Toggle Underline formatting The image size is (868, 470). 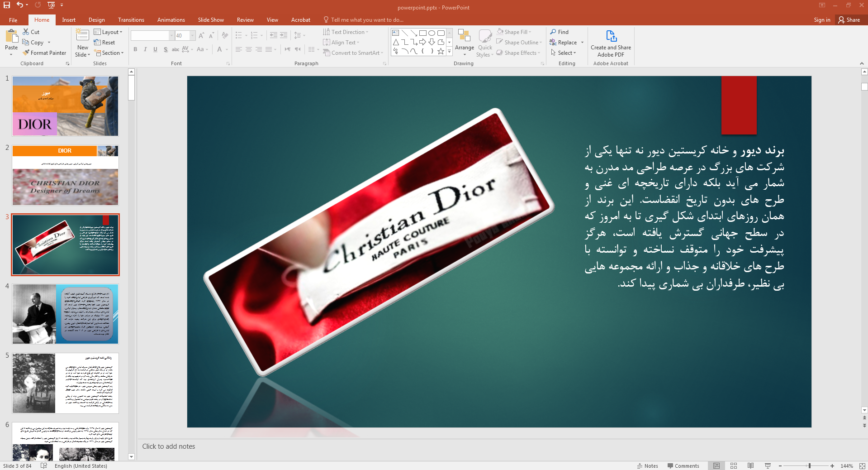155,49
